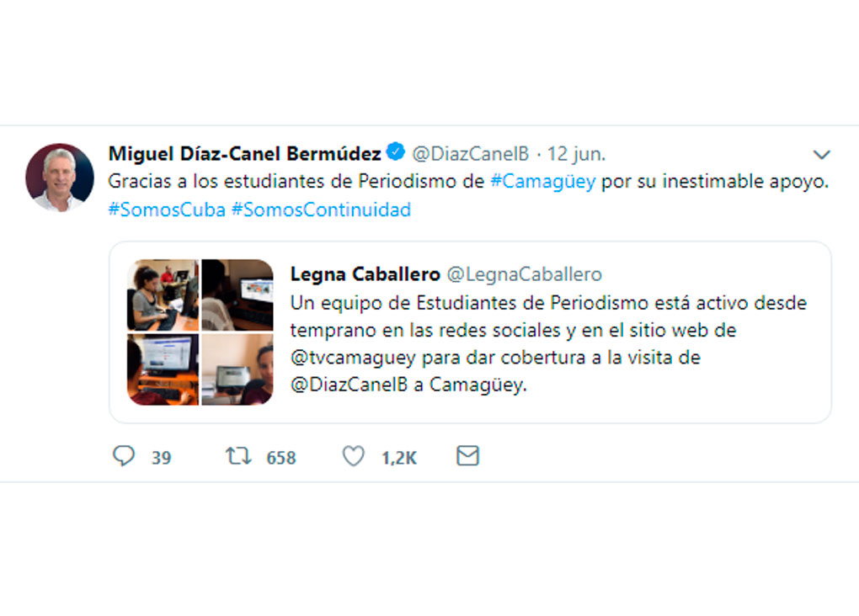The height and width of the screenshot is (616, 859).
Task: Open top-right photo in quoted tweet
Action: (237, 295)
